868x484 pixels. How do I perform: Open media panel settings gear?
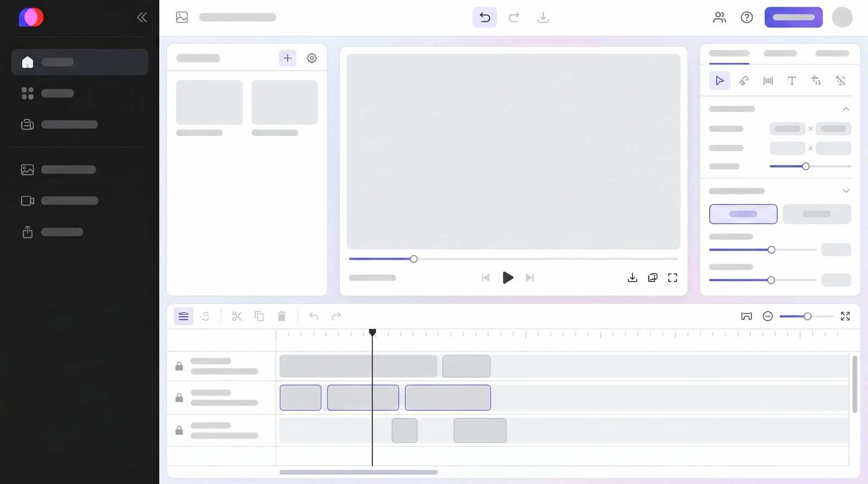312,58
